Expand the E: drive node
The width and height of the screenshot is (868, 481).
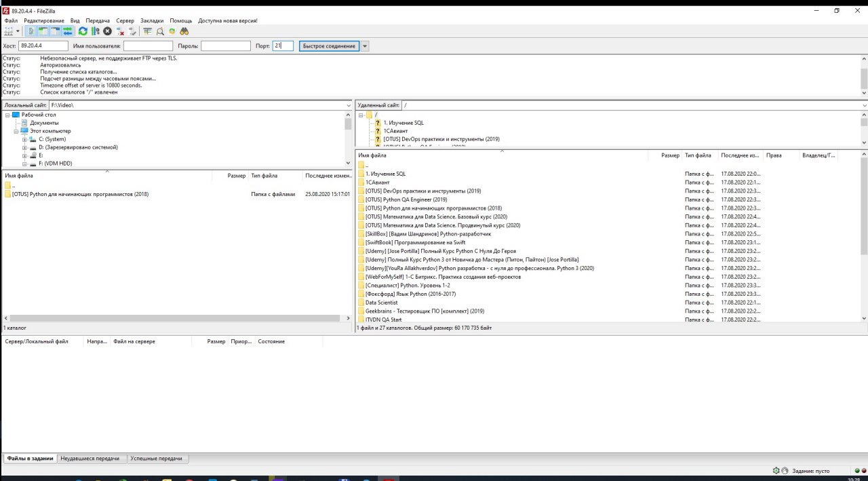(24, 155)
